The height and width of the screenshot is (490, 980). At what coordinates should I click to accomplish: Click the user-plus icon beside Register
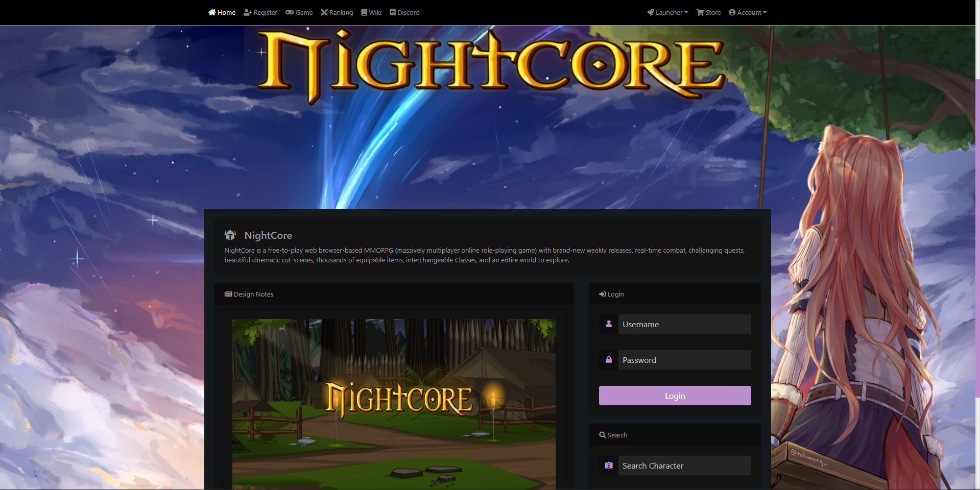tap(248, 12)
